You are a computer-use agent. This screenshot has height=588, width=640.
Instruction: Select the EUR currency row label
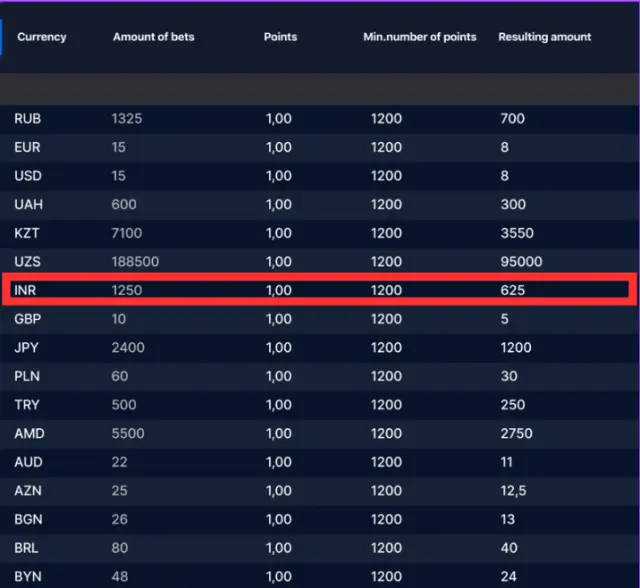click(27, 148)
